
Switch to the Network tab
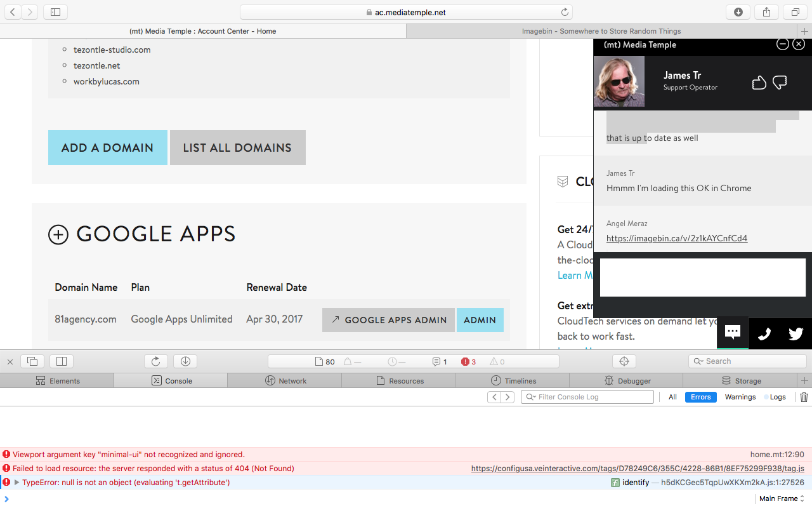click(285, 381)
